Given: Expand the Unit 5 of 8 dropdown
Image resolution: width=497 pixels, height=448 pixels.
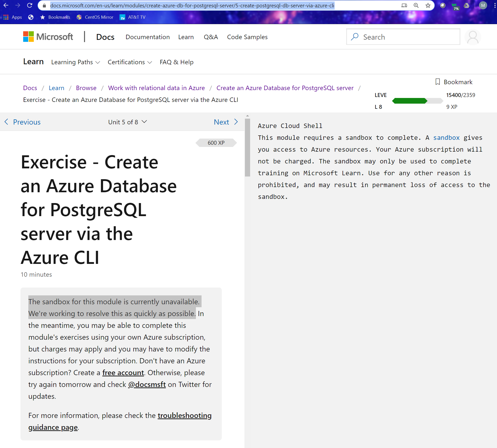Looking at the screenshot, I should (x=128, y=122).
